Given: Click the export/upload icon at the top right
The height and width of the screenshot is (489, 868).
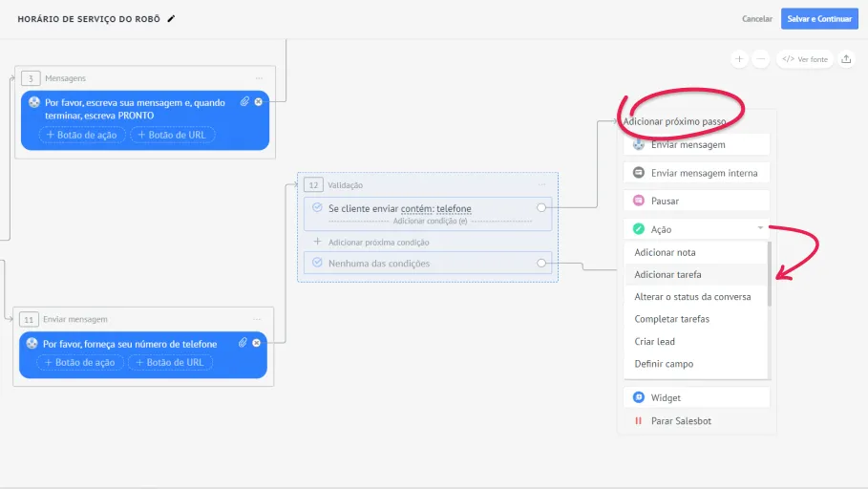Looking at the screenshot, I should click(846, 58).
